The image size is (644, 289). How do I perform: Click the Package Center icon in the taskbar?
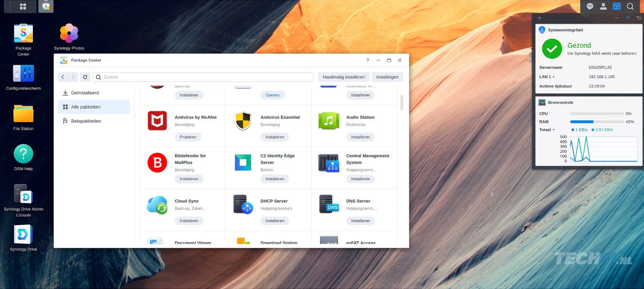[x=46, y=6]
